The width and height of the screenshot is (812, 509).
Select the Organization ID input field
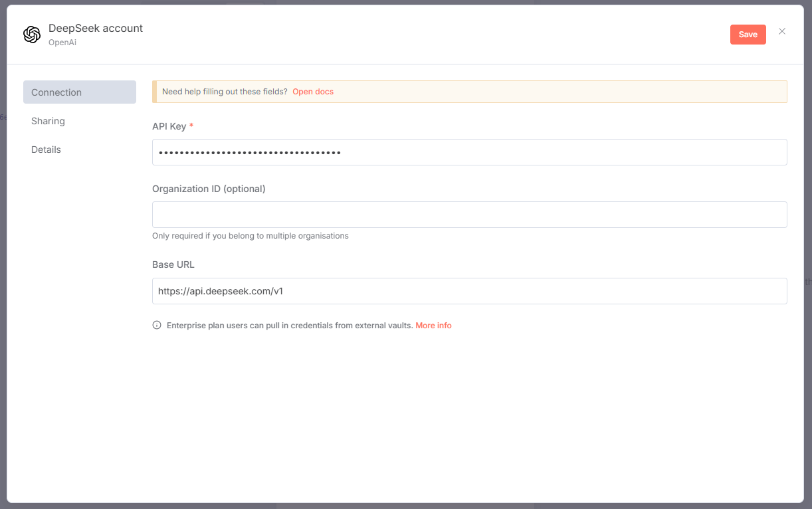tap(470, 215)
